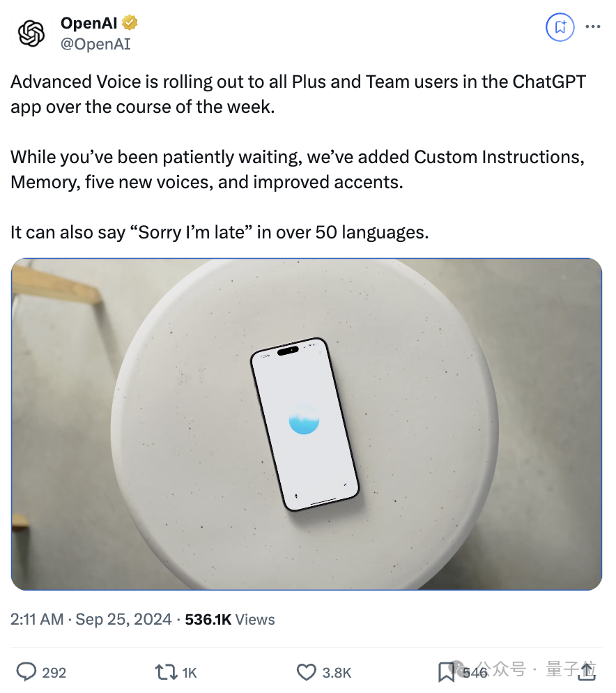Click the share upload icon
Image resolution: width=616 pixels, height=693 pixels.
tap(588, 671)
